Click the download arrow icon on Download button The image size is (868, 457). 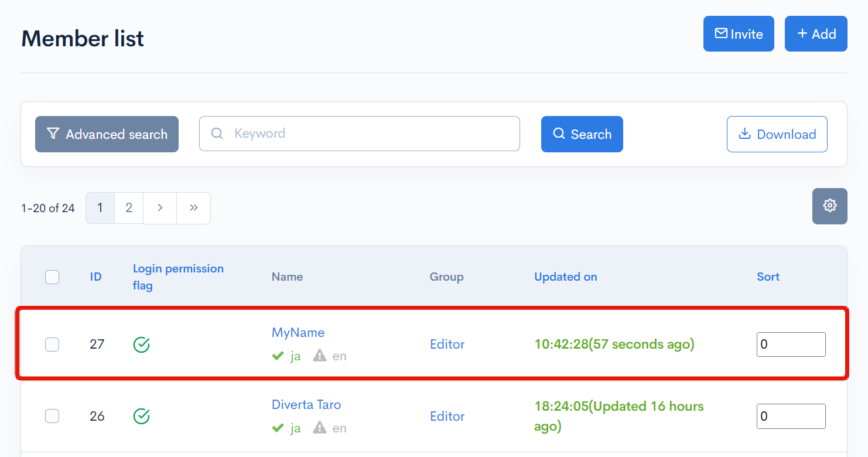click(744, 134)
